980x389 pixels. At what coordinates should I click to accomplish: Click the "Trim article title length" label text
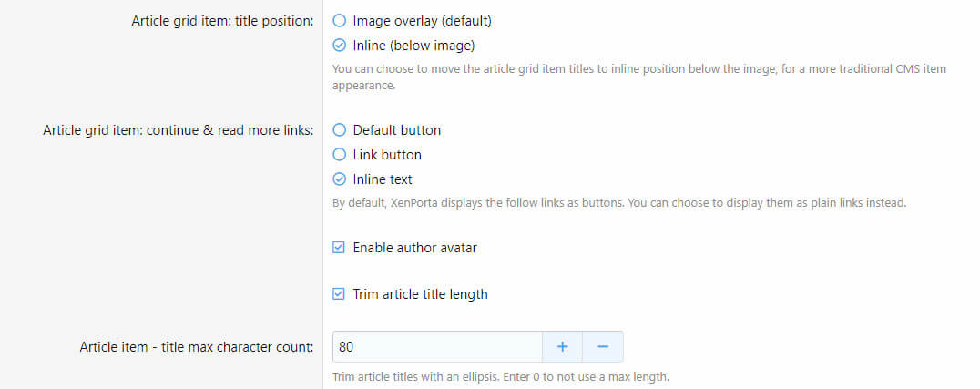click(x=421, y=294)
